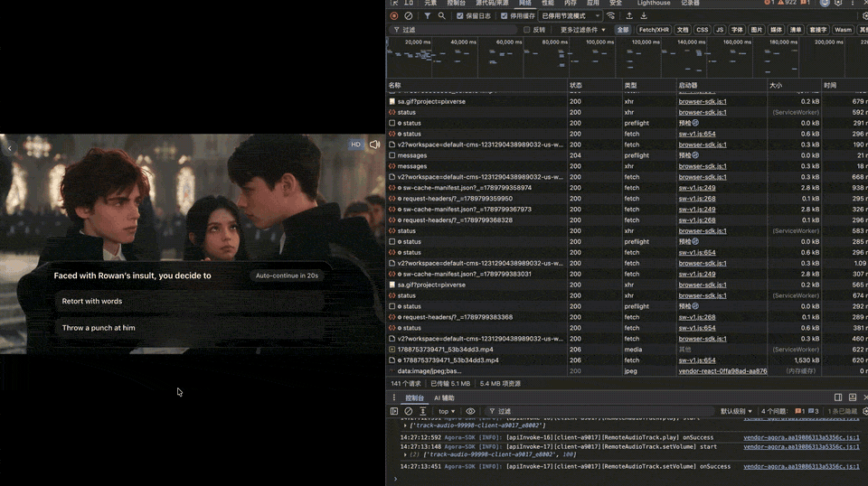
Task: Open vendor-agora link for RemoteAudioTrack.play onSuccess
Action: 801,437
